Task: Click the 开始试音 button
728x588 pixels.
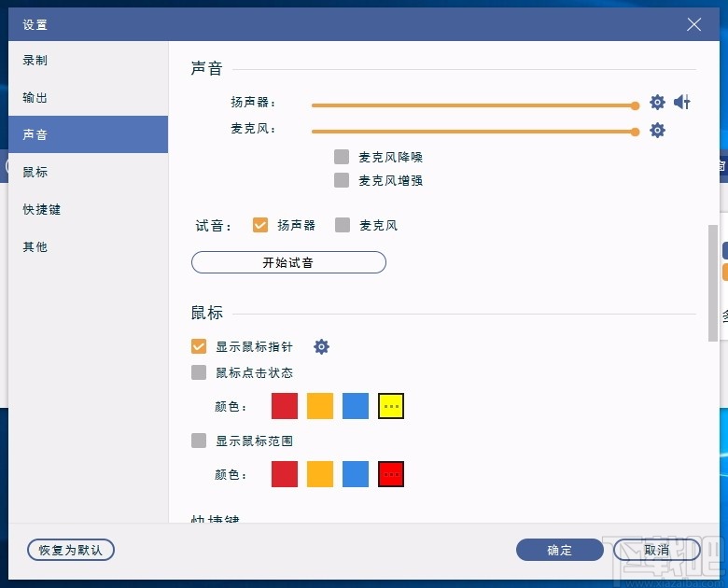Action: click(288, 262)
